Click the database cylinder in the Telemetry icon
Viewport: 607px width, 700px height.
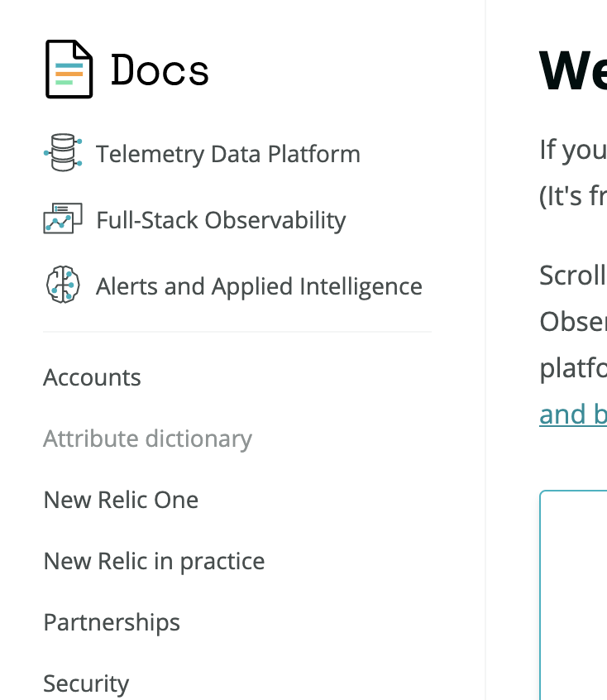(x=63, y=152)
